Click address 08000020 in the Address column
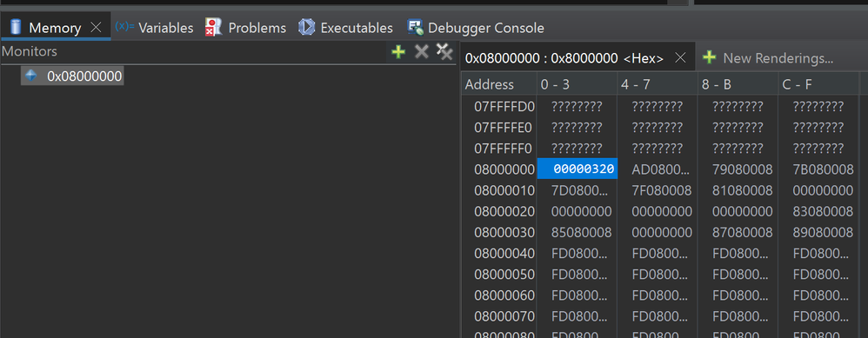The height and width of the screenshot is (338, 868). [x=504, y=212]
